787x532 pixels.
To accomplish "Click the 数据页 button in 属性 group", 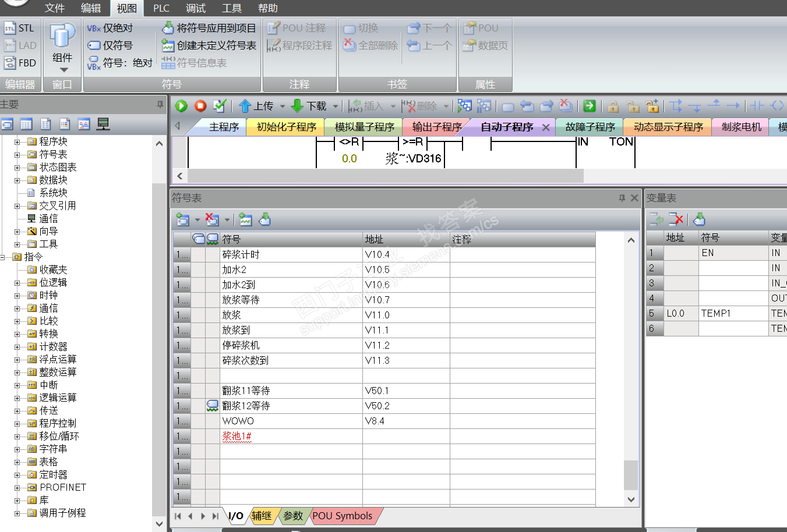I will (486, 45).
